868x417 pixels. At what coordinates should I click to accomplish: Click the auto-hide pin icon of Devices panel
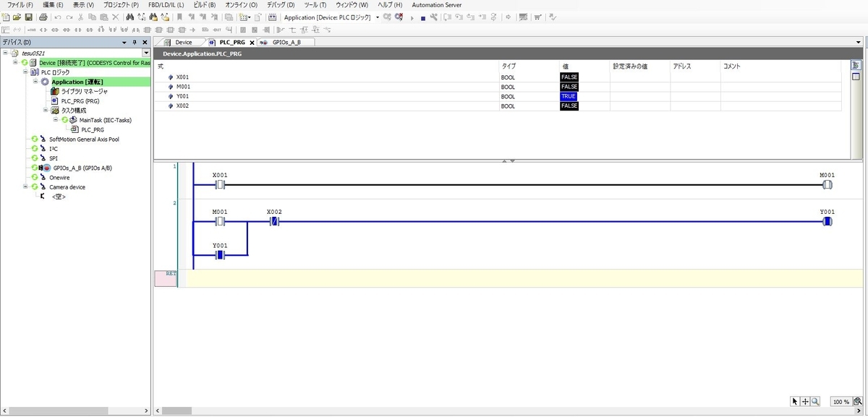point(135,43)
